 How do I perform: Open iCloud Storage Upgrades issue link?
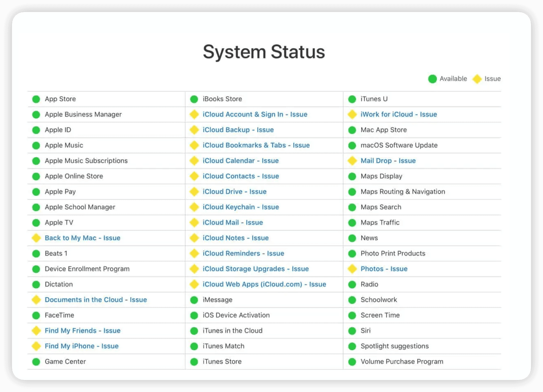click(x=255, y=269)
